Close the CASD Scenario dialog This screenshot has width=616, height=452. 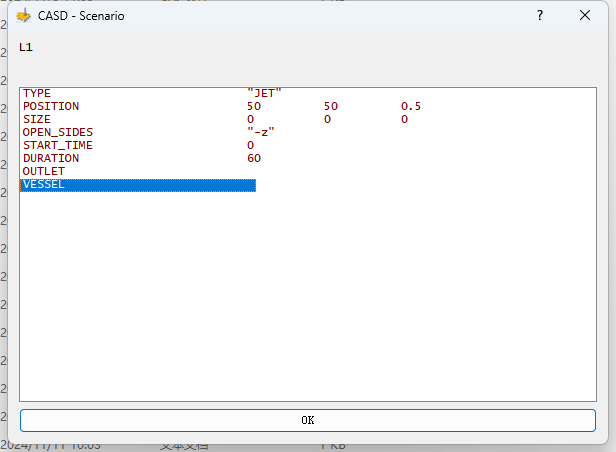[585, 16]
